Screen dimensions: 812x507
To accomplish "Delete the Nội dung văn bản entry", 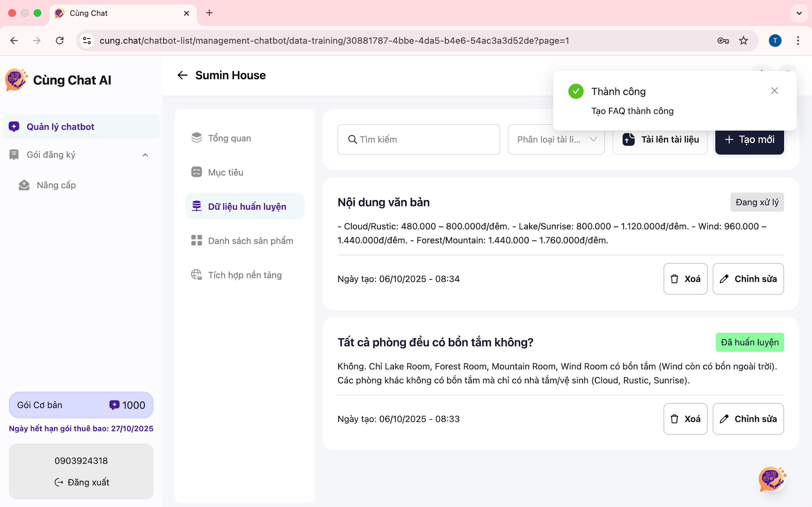I will 685,279.
